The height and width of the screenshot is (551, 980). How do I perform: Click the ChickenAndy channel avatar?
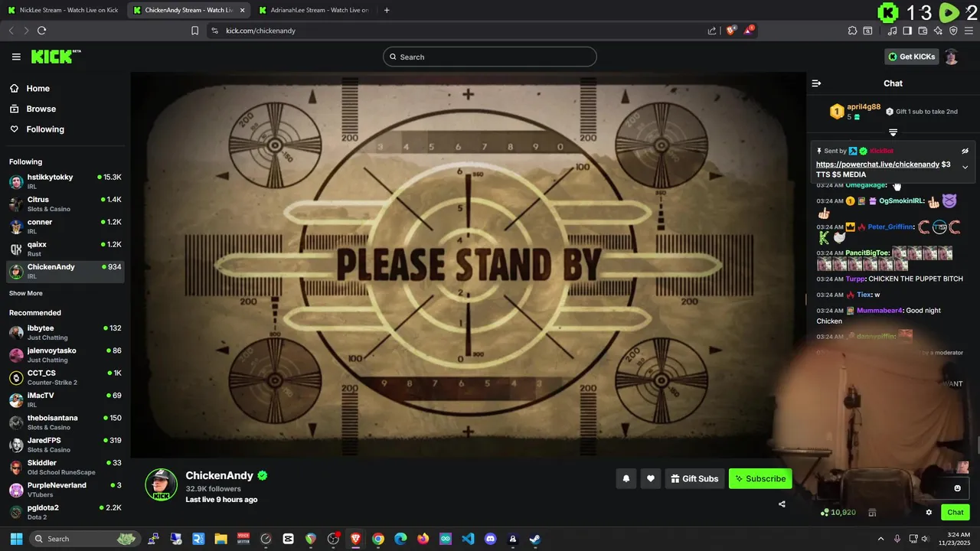(162, 484)
